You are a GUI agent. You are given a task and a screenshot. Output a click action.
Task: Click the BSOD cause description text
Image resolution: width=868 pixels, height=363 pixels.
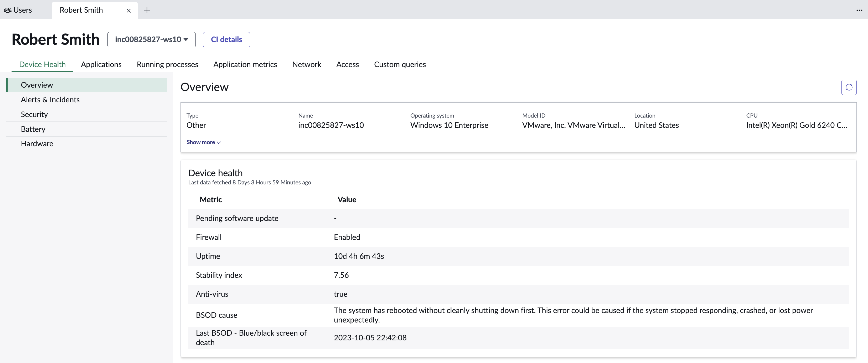click(x=573, y=315)
